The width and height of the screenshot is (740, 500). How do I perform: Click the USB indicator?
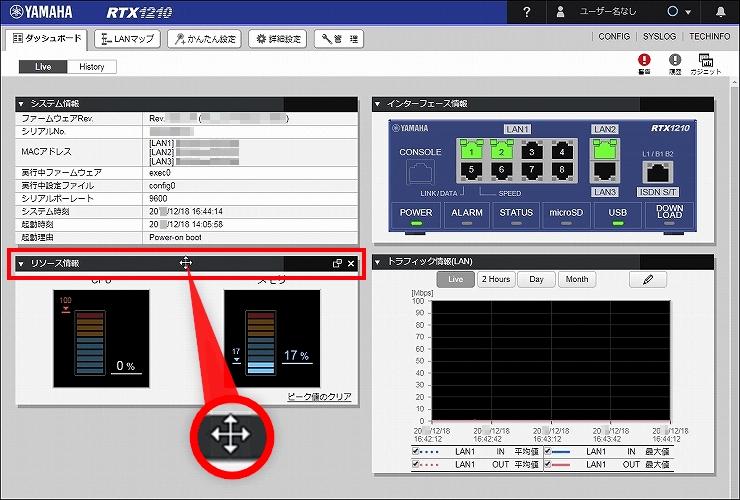617,216
